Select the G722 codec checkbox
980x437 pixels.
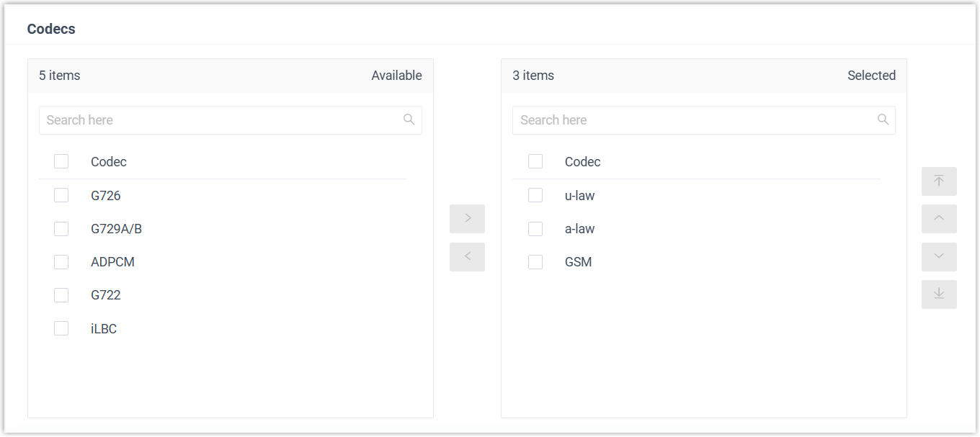(61, 295)
